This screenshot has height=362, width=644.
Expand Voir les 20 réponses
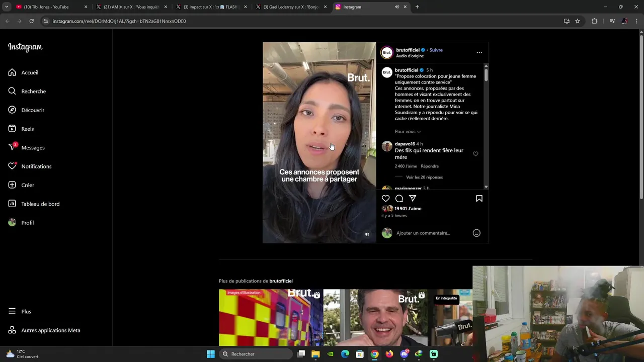point(424,177)
